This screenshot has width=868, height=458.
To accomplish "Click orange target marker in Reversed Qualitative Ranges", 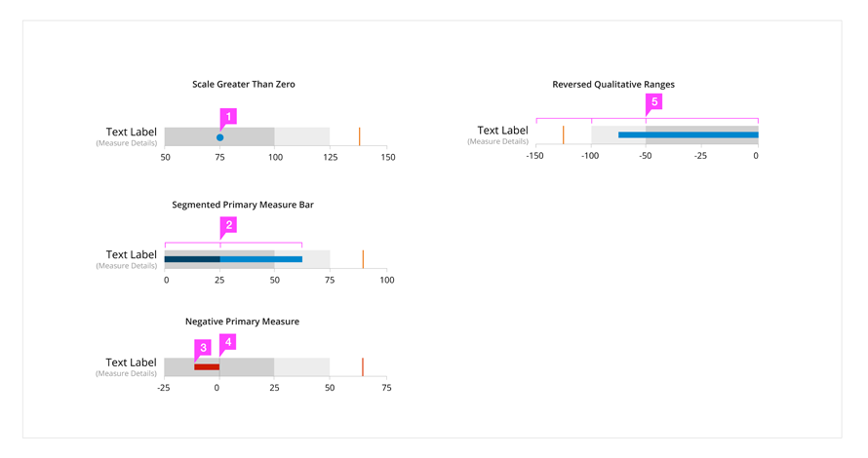I will click(x=564, y=135).
